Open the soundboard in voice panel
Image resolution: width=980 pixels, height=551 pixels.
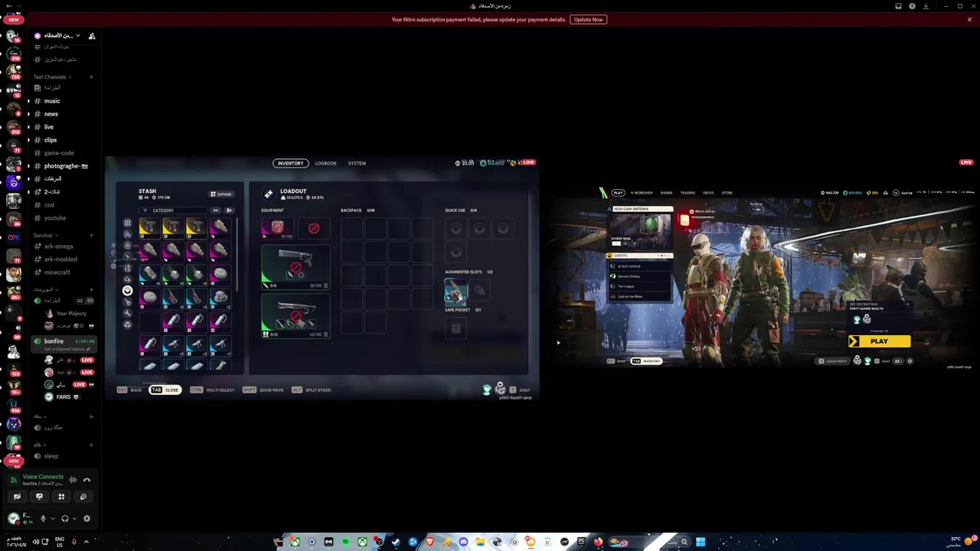(x=83, y=497)
